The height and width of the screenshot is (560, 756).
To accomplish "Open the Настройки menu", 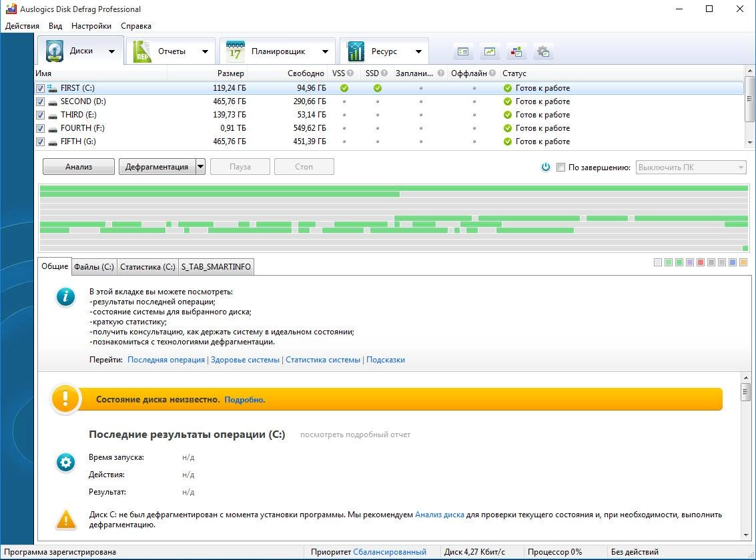I will point(91,26).
